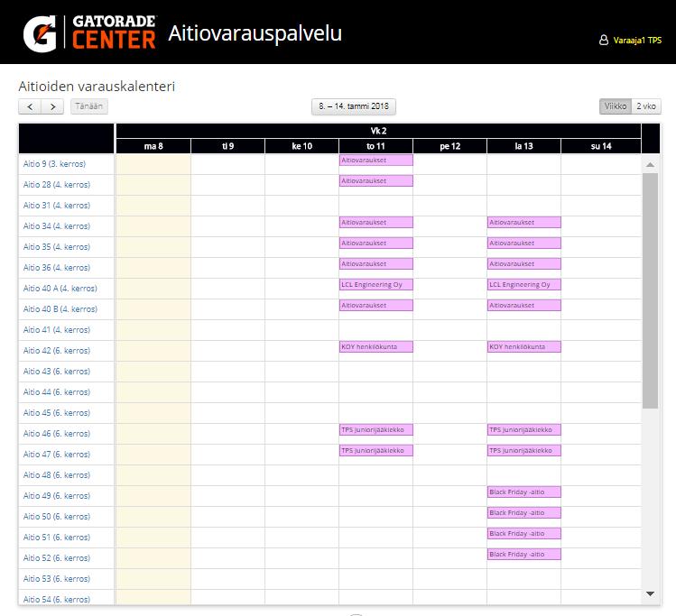Open Aitio 42 (6. kerros) link
Screen dimensions: 676x616
click(x=57, y=350)
